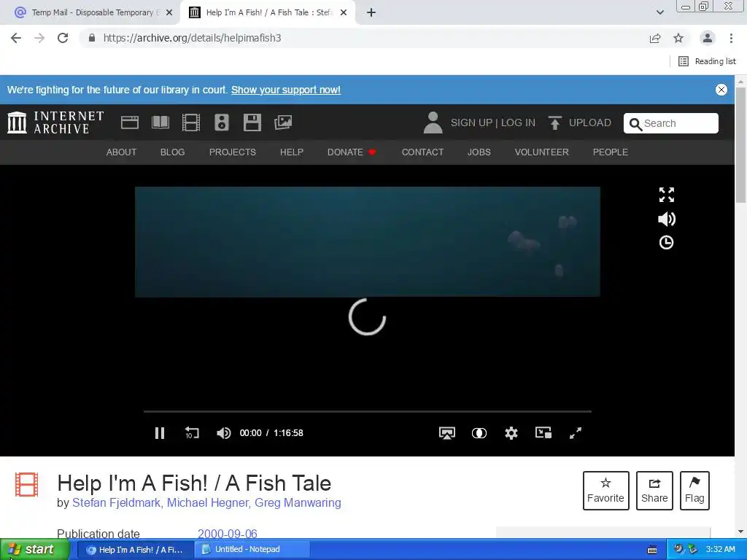Go back to previous page
This screenshot has width=747, height=560.
click(16, 38)
